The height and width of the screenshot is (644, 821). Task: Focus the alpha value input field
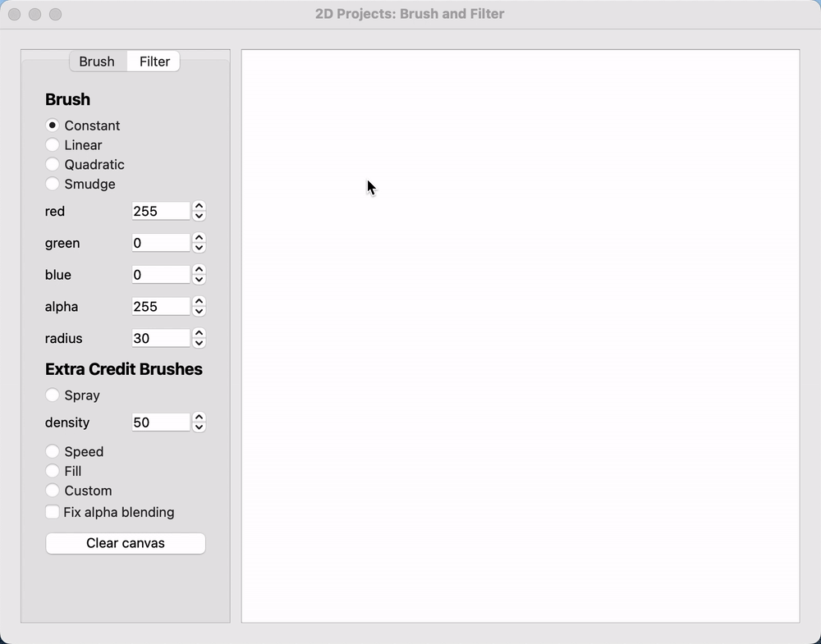[x=160, y=307]
